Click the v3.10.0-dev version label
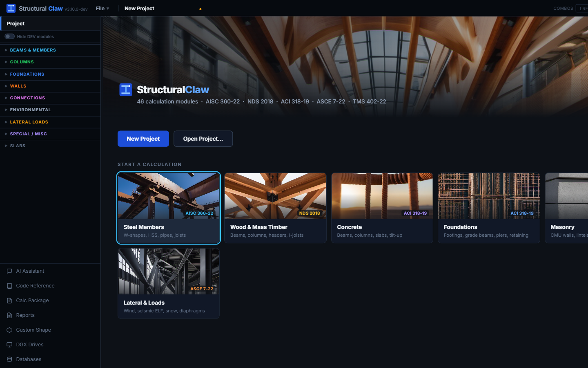Screen dimensions: 588x368 (x=76, y=9)
